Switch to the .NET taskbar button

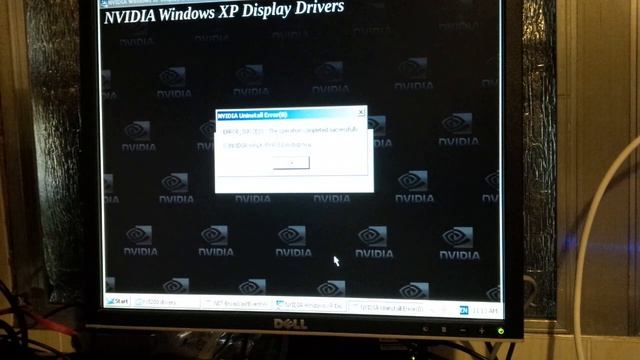(x=237, y=304)
